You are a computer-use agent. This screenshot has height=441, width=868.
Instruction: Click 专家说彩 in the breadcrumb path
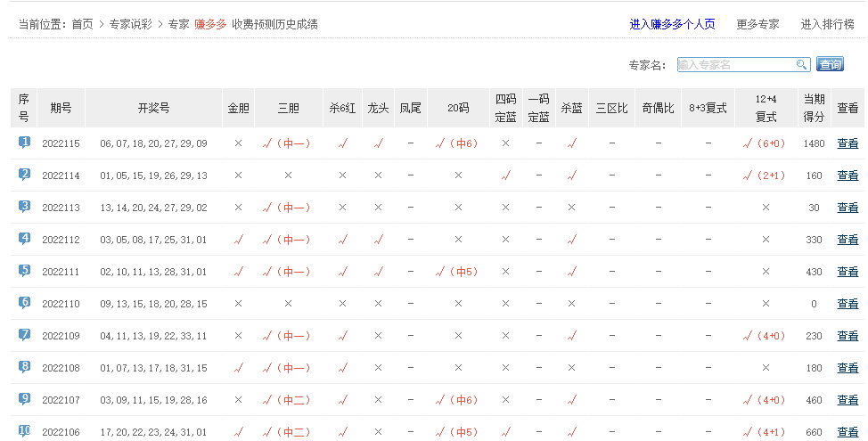pyautogui.click(x=132, y=24)
